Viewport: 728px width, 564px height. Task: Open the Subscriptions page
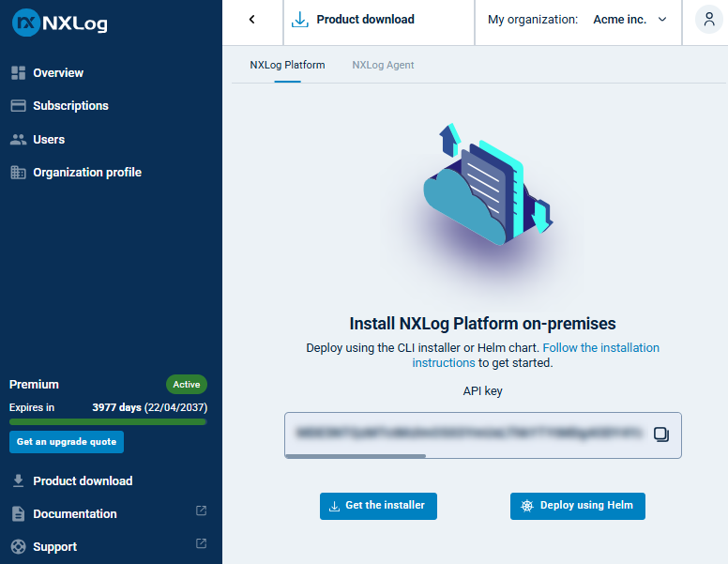(70, 106)
